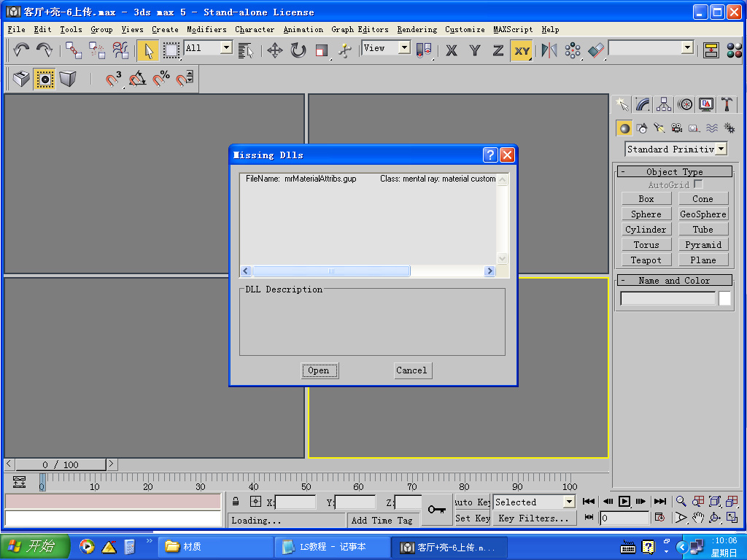Open the Standard Primitives dropdown

pos(721,149)
